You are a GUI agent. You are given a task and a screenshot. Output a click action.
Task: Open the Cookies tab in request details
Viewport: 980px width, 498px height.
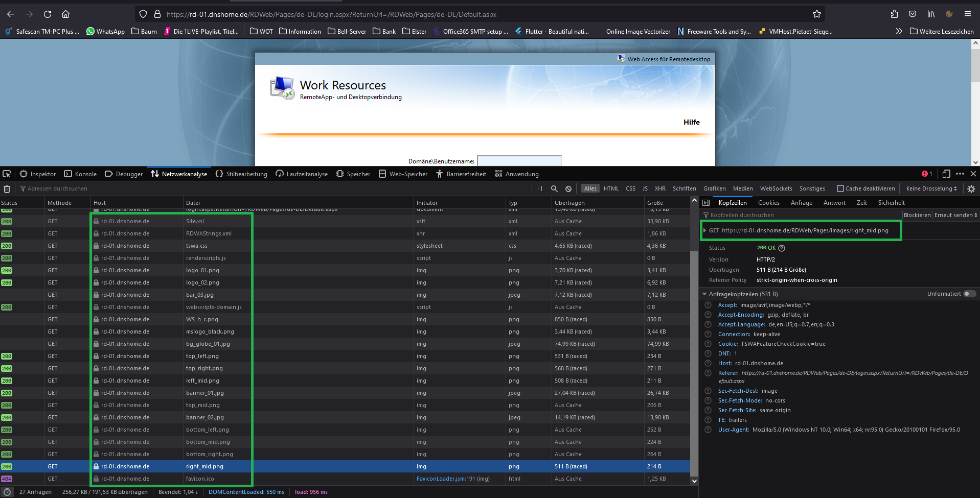(x=768, y=203)
